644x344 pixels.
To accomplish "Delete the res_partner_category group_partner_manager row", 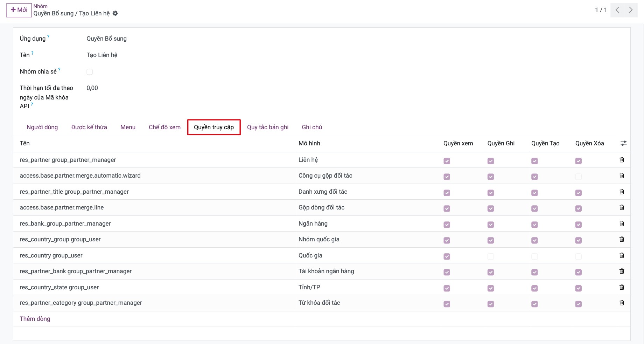I will pyautogui.click(x=622, y=303).
